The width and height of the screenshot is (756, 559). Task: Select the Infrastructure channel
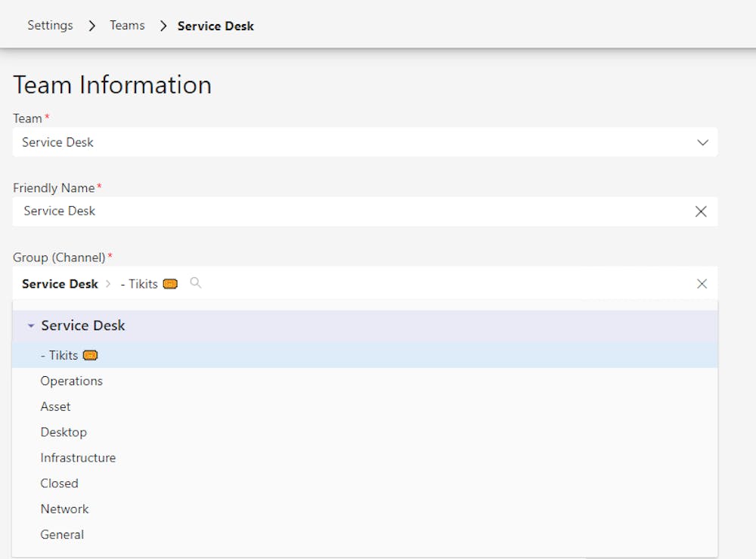[78, 458]
